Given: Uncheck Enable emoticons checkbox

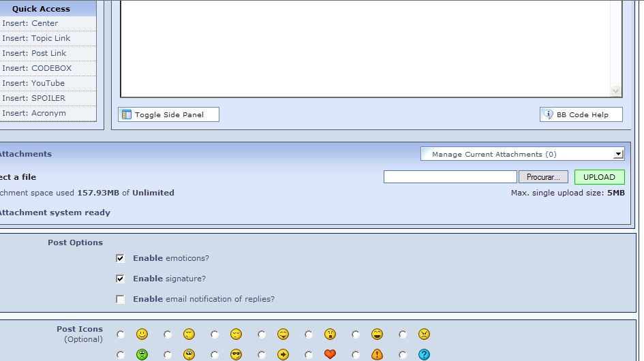Looking at the screenshot, I should coord(121,259).
